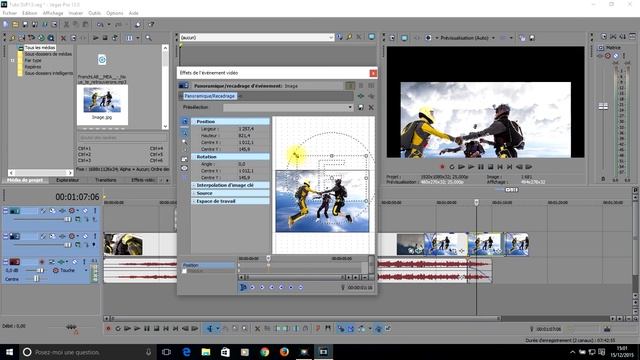640x360 pixels.
Task: Click the audio track Centre pan slider
Action: tap(36, 279)
